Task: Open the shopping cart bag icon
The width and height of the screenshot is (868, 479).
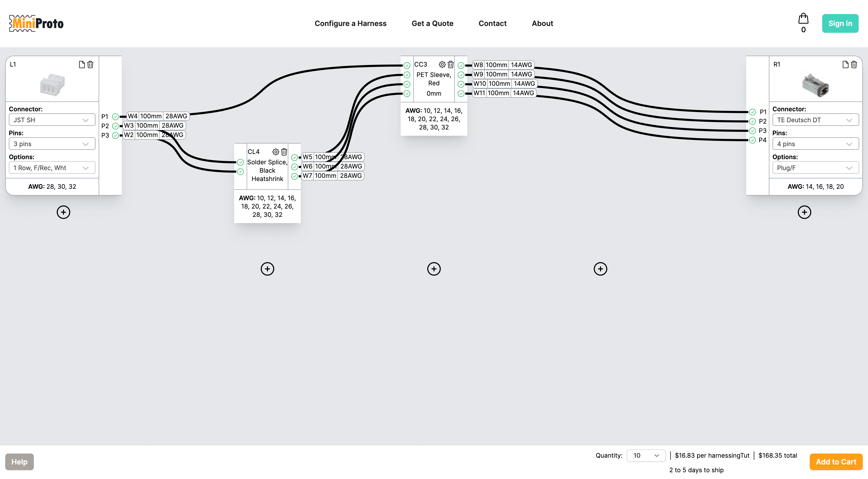Action: click(x=803, y=18)
